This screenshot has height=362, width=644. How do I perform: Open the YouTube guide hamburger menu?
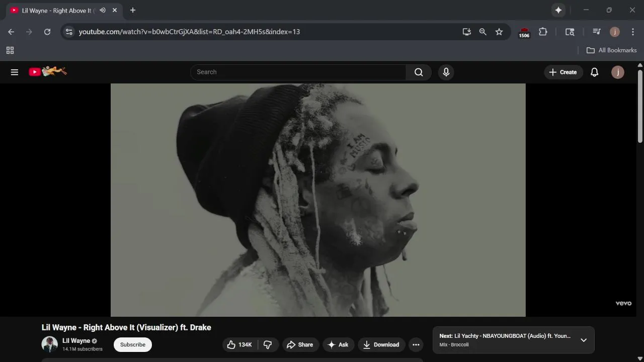[15, 72]
